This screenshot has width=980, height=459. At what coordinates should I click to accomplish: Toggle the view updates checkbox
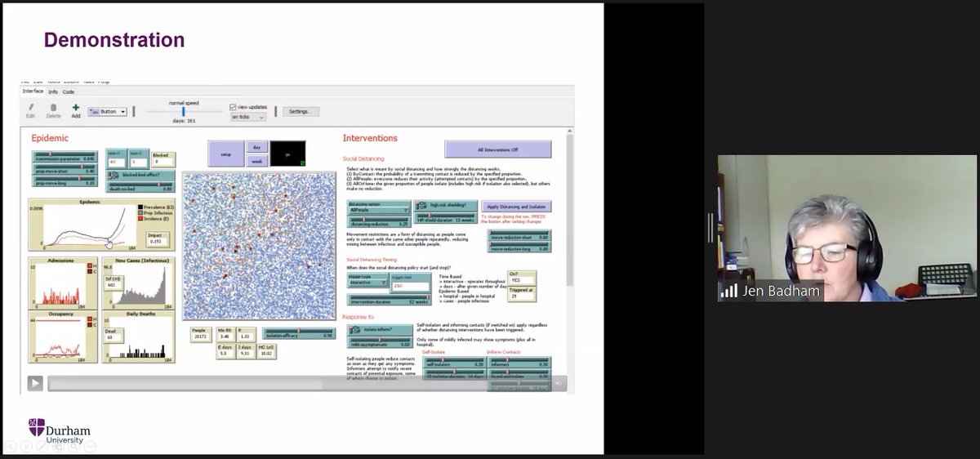233,106
